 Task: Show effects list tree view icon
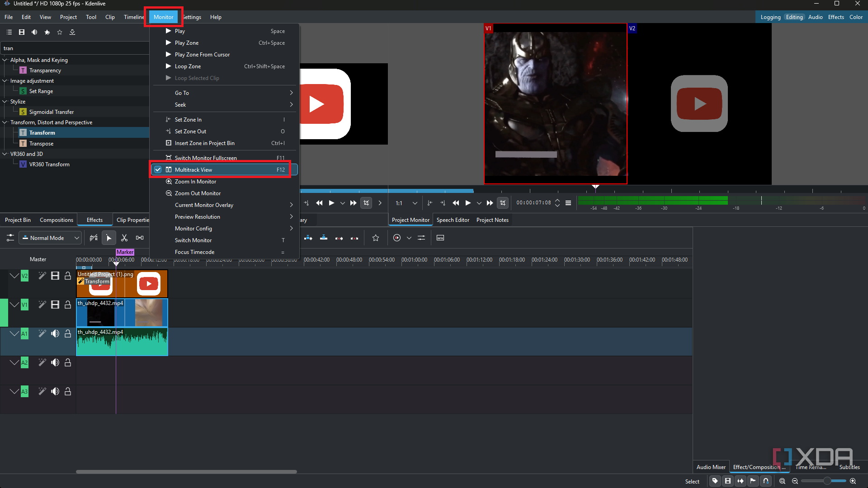pyautogui.click(x=9, y=32)
